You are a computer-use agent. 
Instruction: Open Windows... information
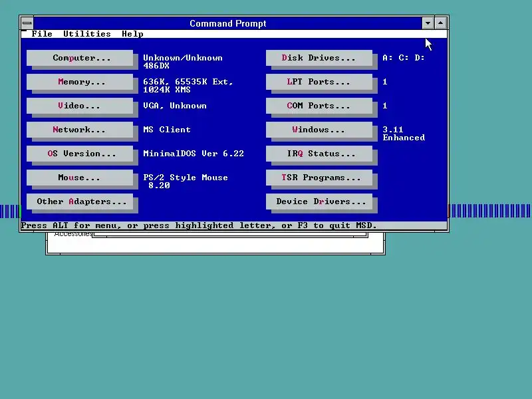(x=319, y=130)
